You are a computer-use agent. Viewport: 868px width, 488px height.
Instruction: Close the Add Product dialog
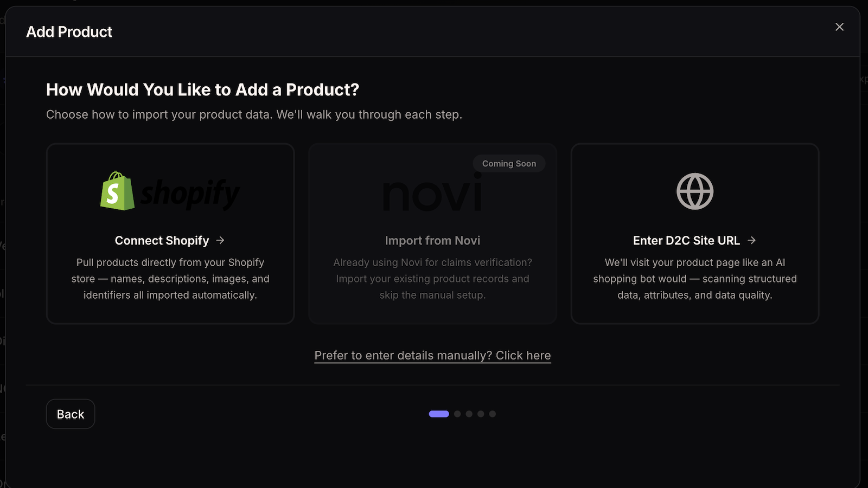coord(839,27)
